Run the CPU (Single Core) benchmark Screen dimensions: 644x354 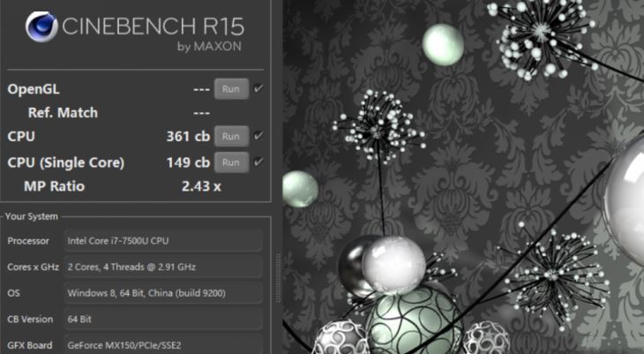(231, 162)
